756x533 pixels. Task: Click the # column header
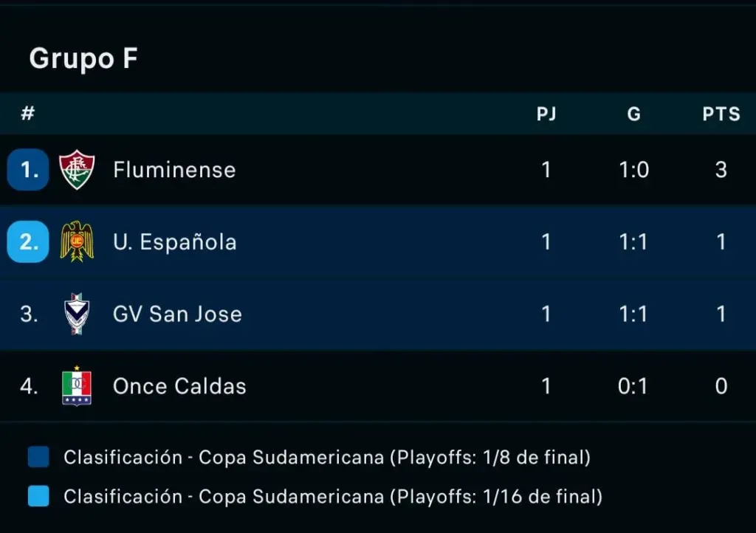click(28, 114)
